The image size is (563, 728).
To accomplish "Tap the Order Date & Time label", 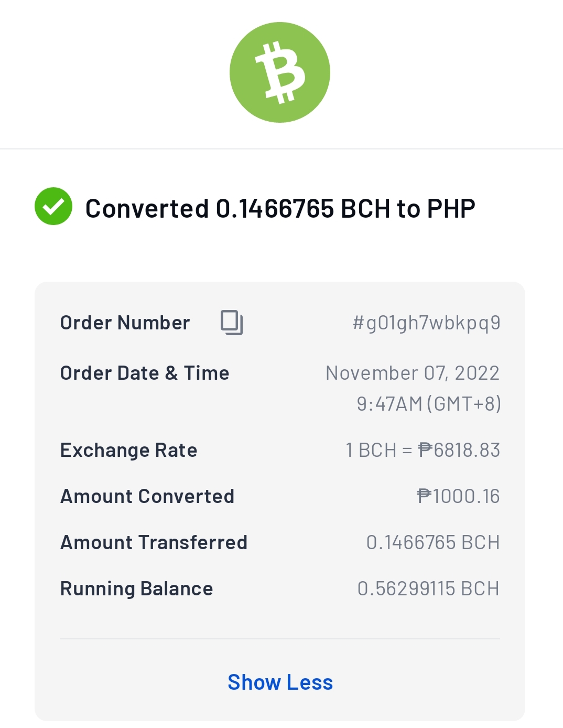I will click(x=145, y=373).
